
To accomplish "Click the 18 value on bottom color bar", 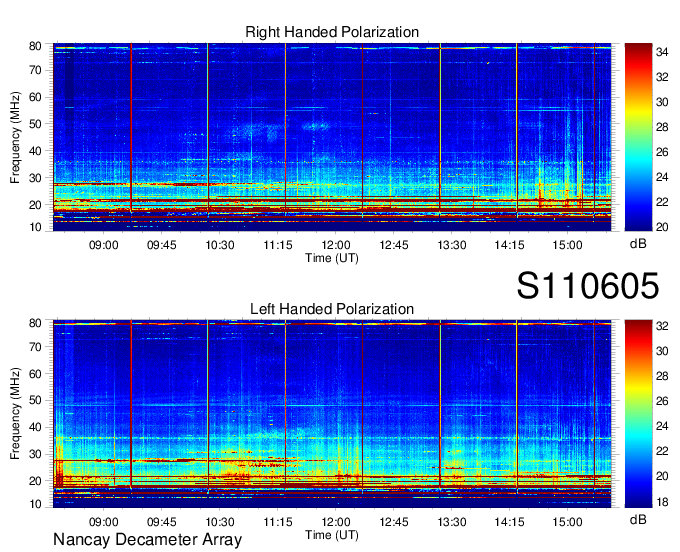I will point(662,502).
